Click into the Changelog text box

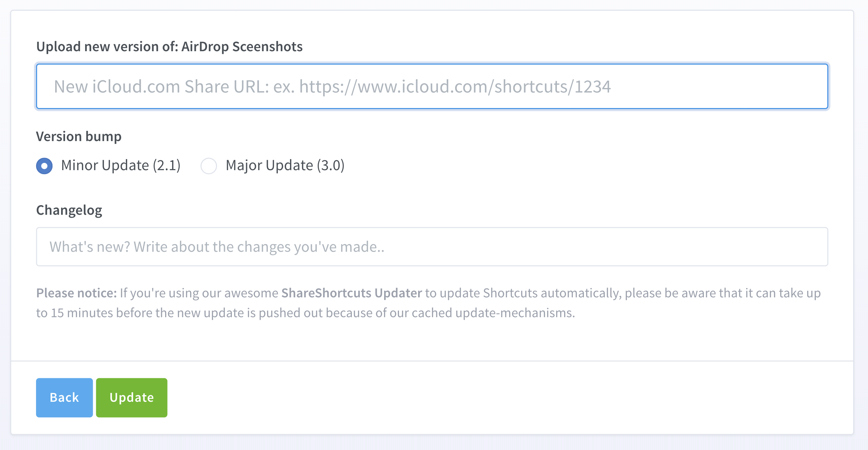(x=432, y=247)
